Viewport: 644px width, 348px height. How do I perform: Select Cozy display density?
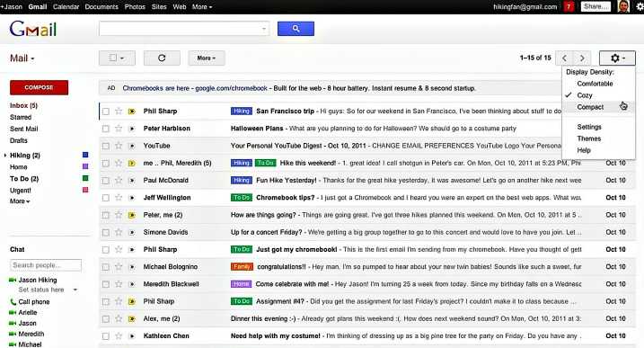(585, 95)
